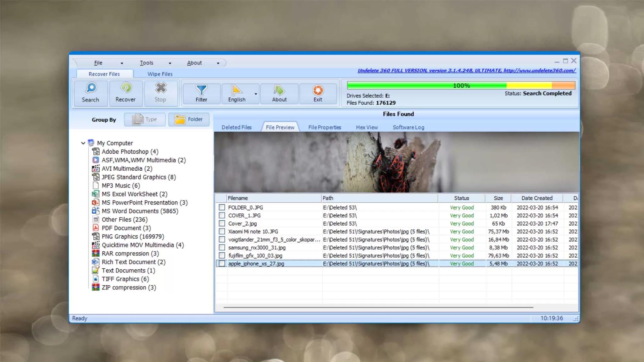Click the Stop icon to halt search
644x362 pixels.
160,93
